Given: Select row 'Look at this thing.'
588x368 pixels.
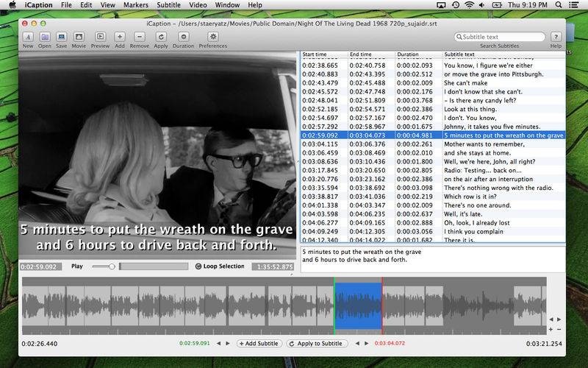Looking at the screenshot, I should [x=433, y=109].
